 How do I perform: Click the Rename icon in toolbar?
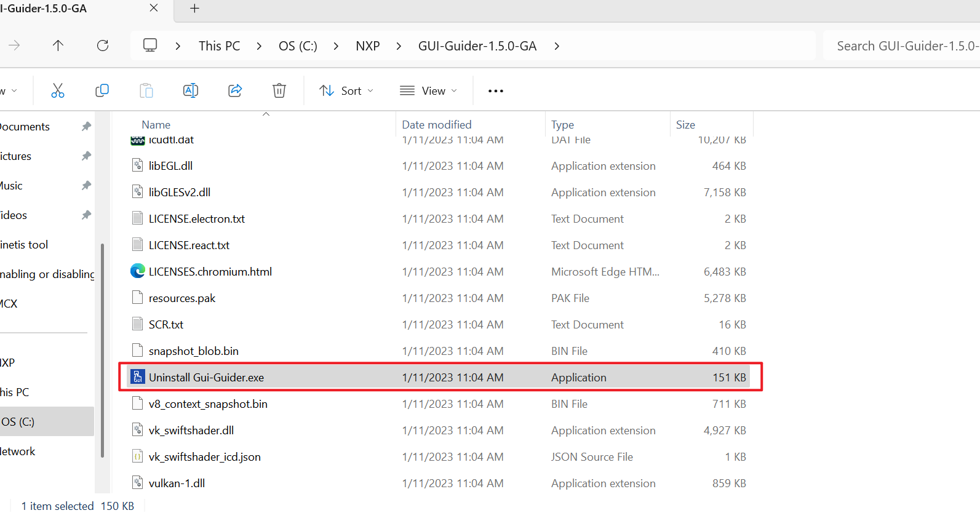coord(191,90)
